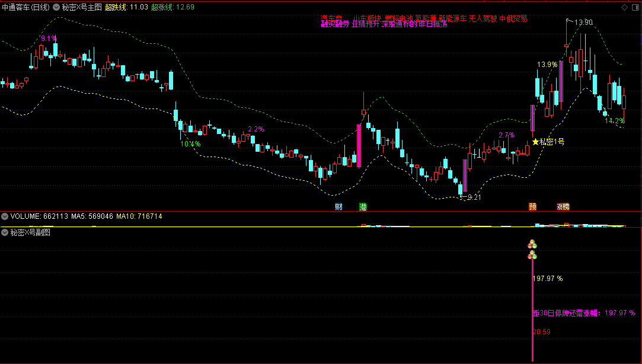Click the yellow 13.9% label
642x364 pixels.
pyautogui.click(x=547, y=65)
